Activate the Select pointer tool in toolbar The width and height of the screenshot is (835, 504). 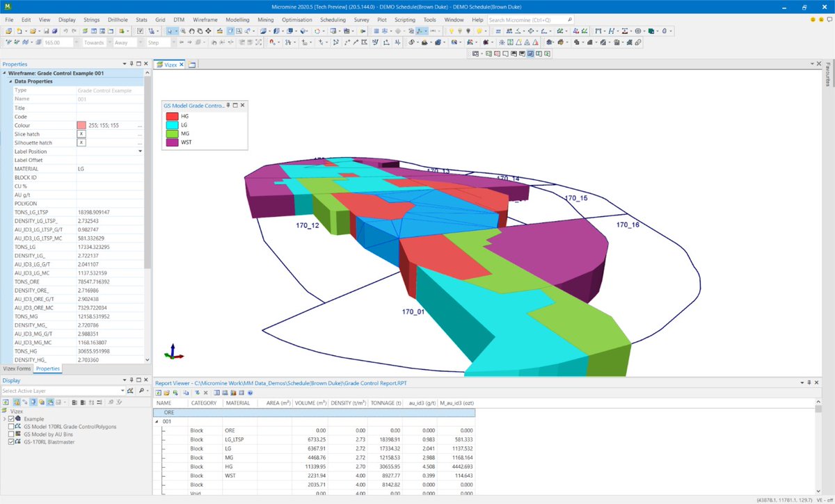click(169, 31)
